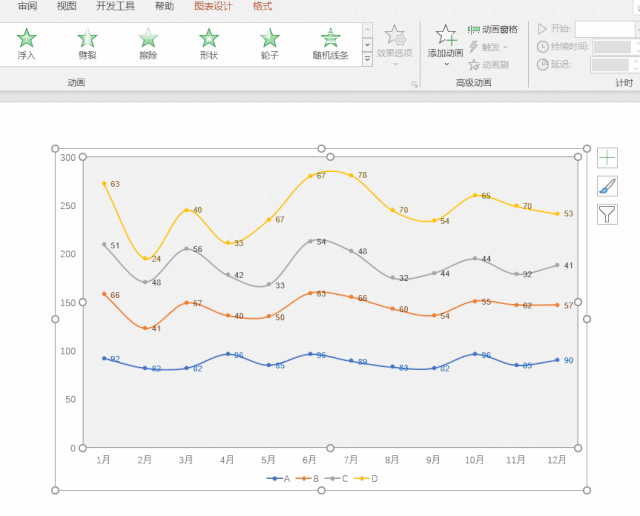Open animation group dialog launcher
Screen dimensions: 640x516
(x=414, y=84)
